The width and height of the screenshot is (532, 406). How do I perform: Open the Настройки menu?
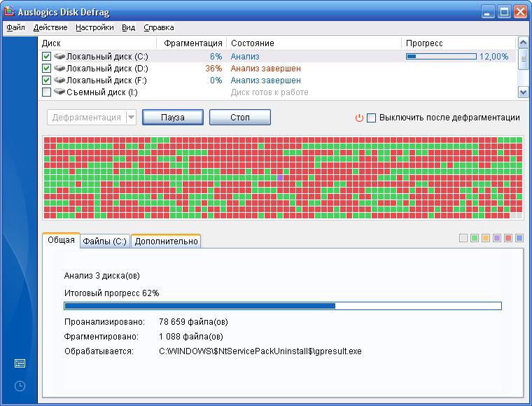[94, 27]
